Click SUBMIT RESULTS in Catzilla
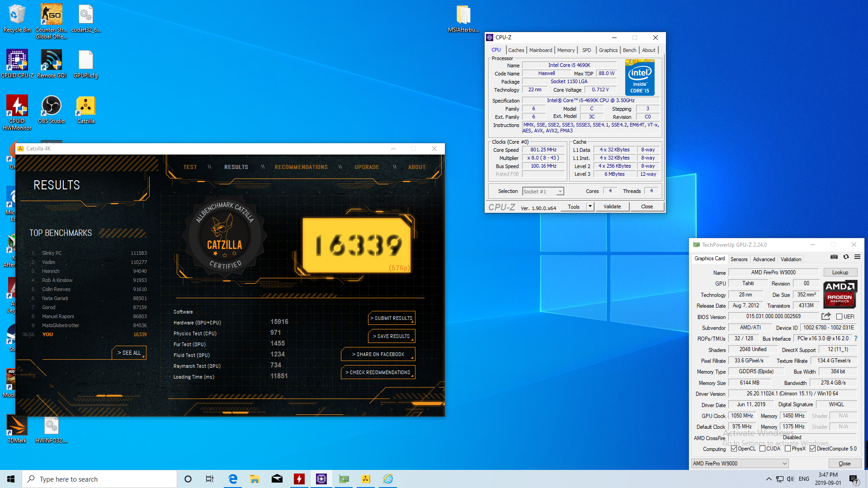Viewport: 868px width, 488px height. (392, 318)
